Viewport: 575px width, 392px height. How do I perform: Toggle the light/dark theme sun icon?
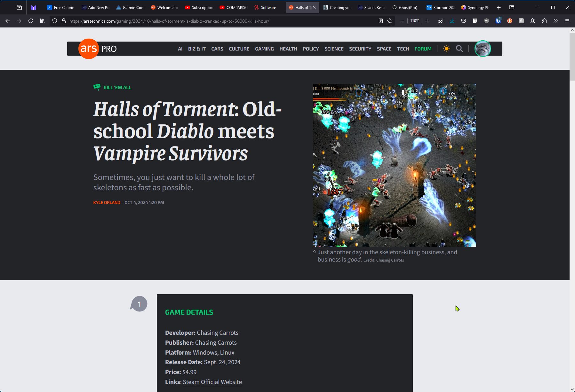[x=446, y=49]
